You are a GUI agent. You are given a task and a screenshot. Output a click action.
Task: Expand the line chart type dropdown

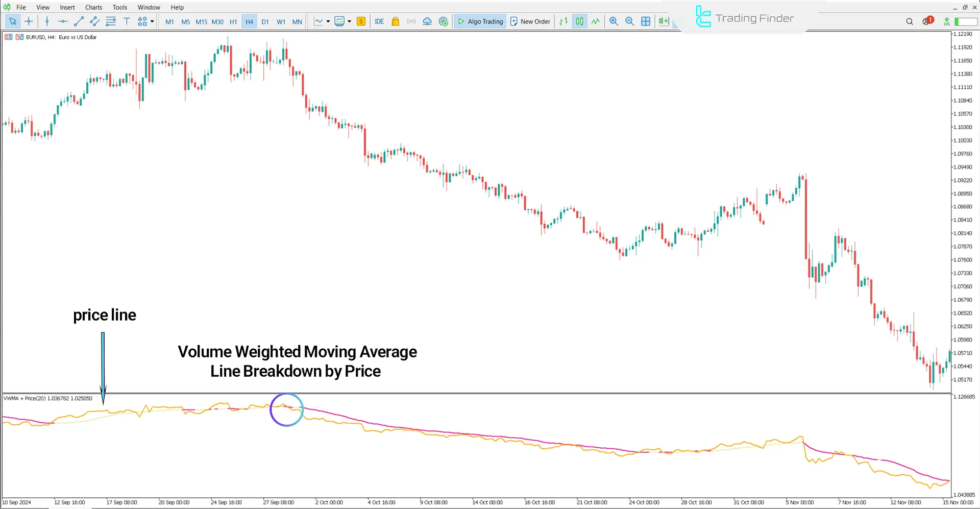[x=328, y=21]
